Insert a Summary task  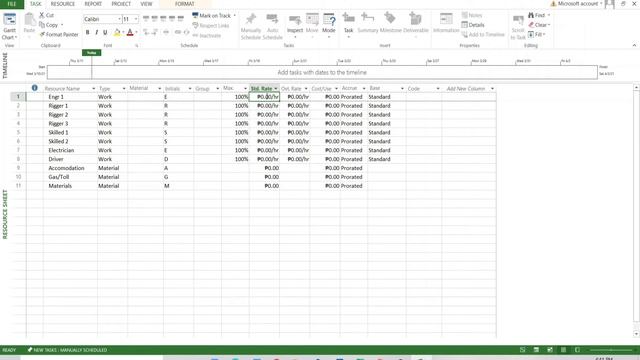(x=368, y=23)
